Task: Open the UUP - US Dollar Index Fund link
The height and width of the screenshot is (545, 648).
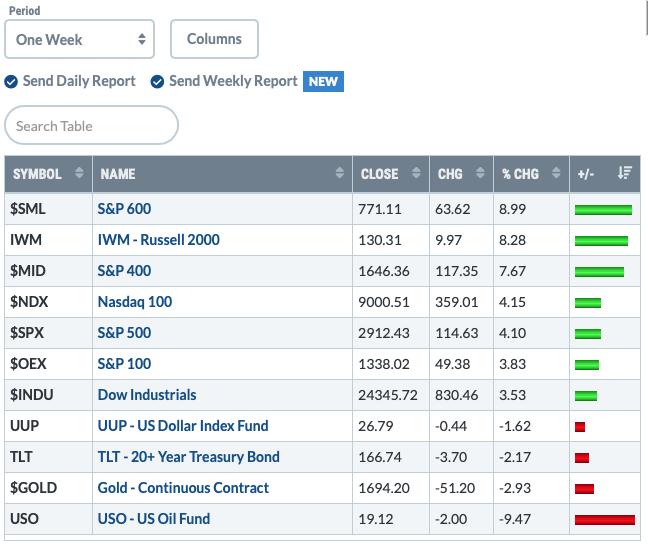Action: [x=183, y=426]
